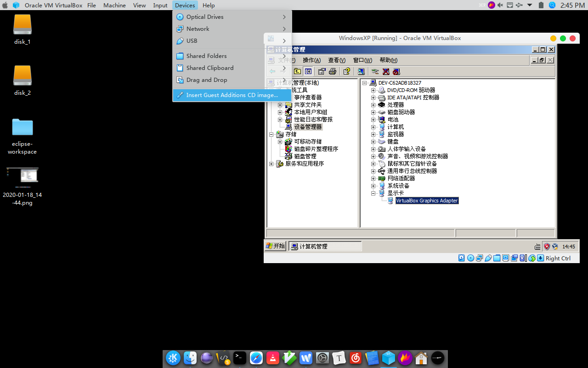Select VirtualBox Graphics Adapter entry
The height and width of the screenshot is (368, 588).
(x=427, y=201)
